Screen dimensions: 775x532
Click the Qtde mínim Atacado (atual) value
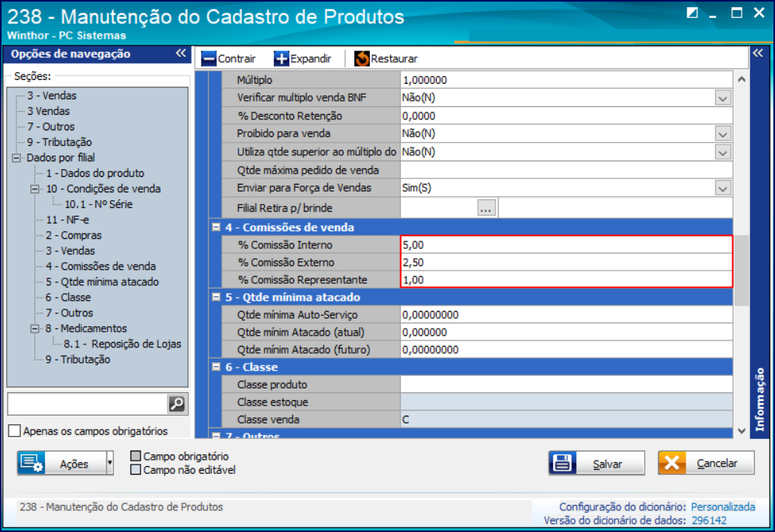[566, 332]
